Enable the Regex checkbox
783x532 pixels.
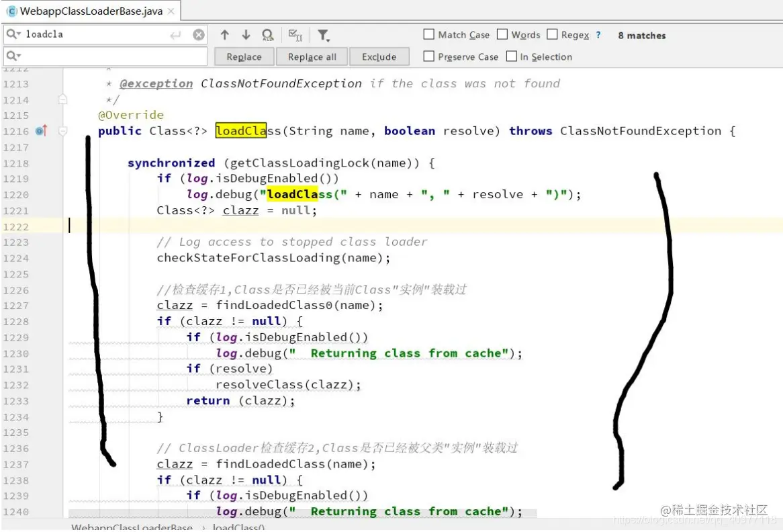(x=552, y=34)
